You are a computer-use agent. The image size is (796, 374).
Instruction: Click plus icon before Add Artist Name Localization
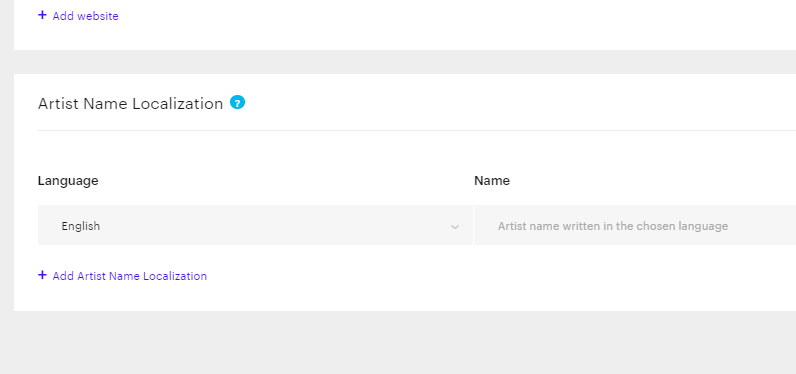(42, 275)
